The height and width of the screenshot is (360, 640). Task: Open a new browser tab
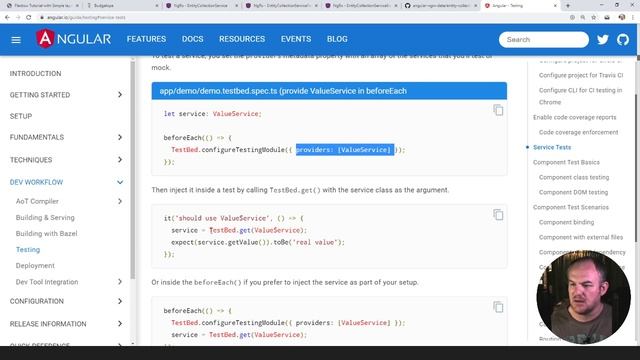pos(568,6)
